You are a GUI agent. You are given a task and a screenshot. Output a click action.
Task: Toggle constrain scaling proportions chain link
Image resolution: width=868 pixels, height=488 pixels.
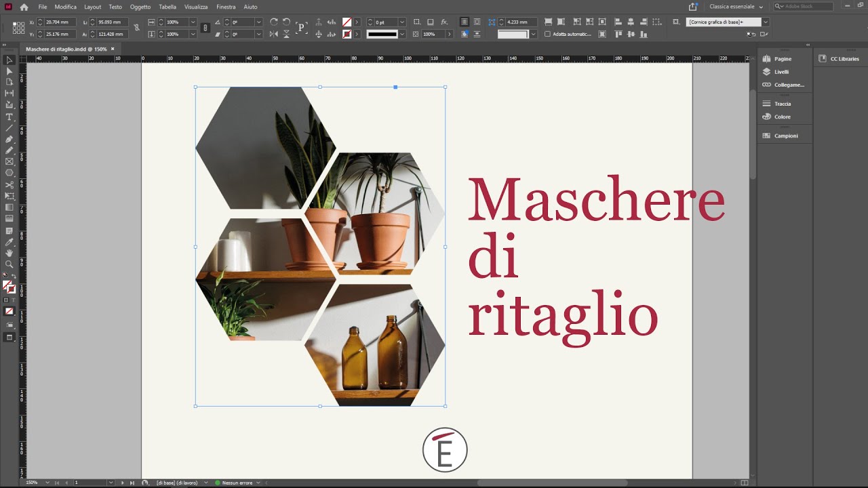(x=205, y=28)
